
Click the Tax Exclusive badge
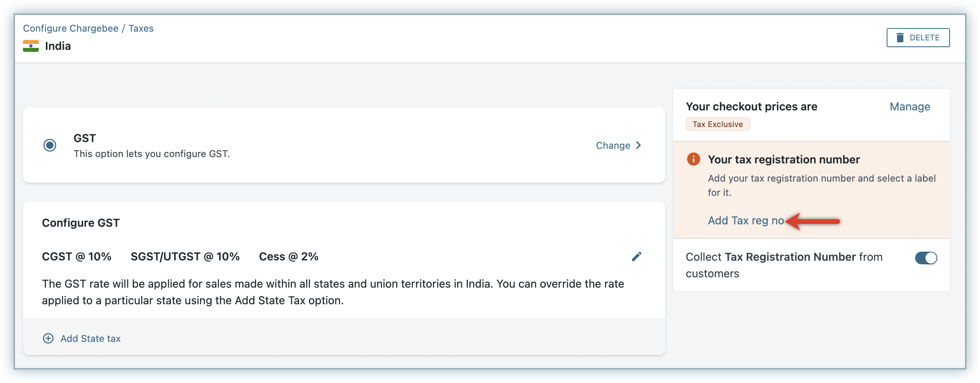click(717, 124)
